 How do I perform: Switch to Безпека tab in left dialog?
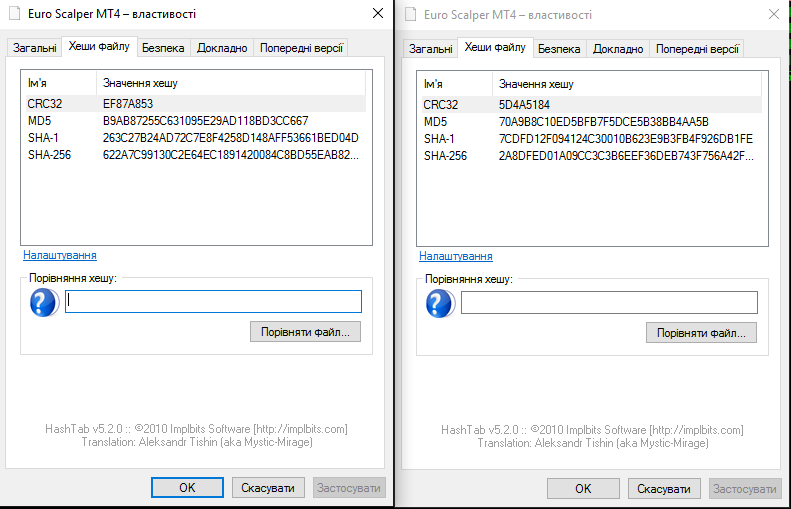tap(163, 48)
